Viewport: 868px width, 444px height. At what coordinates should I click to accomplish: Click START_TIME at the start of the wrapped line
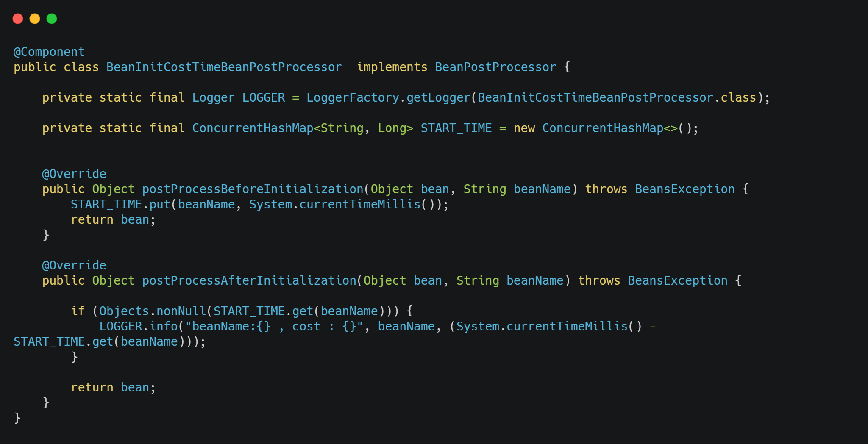49,341
